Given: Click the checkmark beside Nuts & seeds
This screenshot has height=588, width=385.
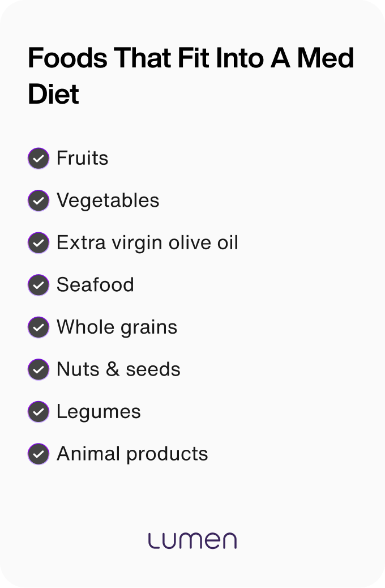Looking at the screenshot, I should [38, 369].
